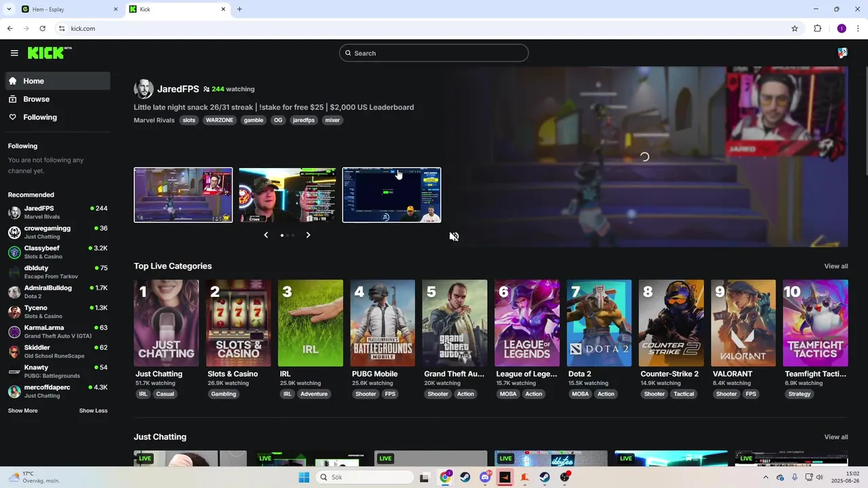Bookmark this page with star icon

point(795,28)
